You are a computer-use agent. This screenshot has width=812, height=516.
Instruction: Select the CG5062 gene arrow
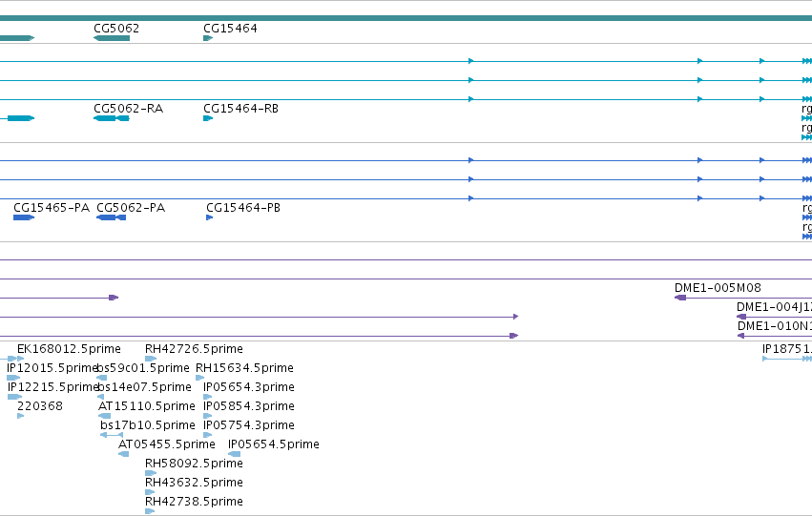(112, 38)
